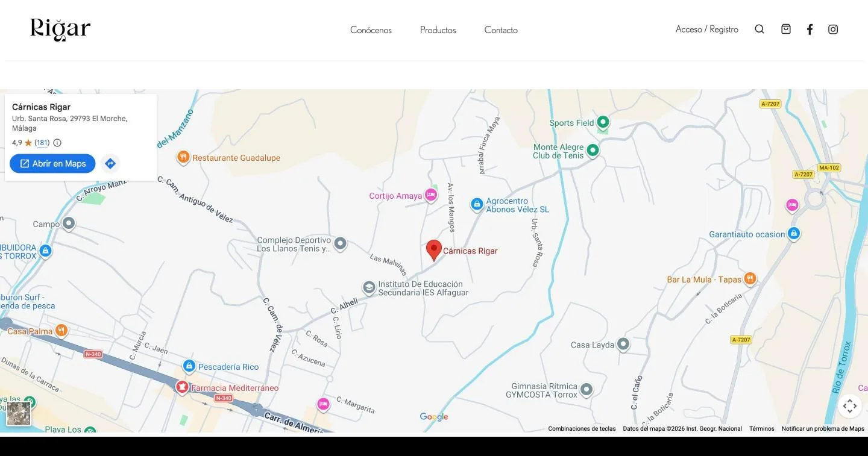
Task: Open the 181 reviews link
Action: pyautogui.click(x=42, y=143)
